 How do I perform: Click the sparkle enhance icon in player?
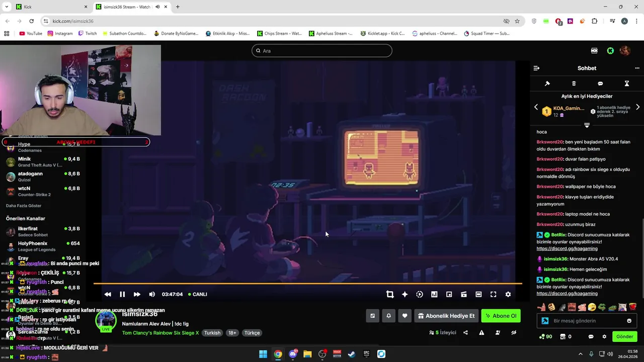tap(405, 294)
